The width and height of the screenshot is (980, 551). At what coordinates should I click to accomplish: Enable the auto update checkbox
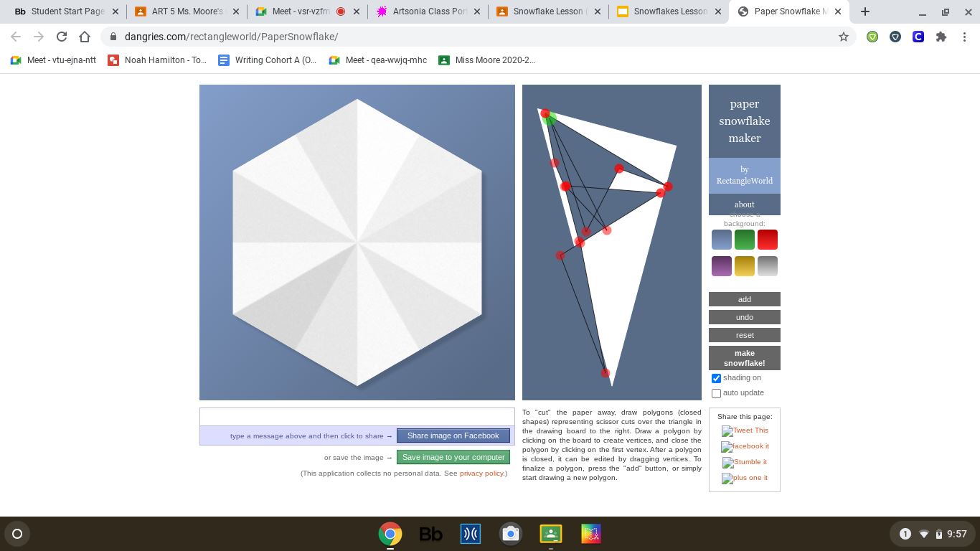click(716, 393)
